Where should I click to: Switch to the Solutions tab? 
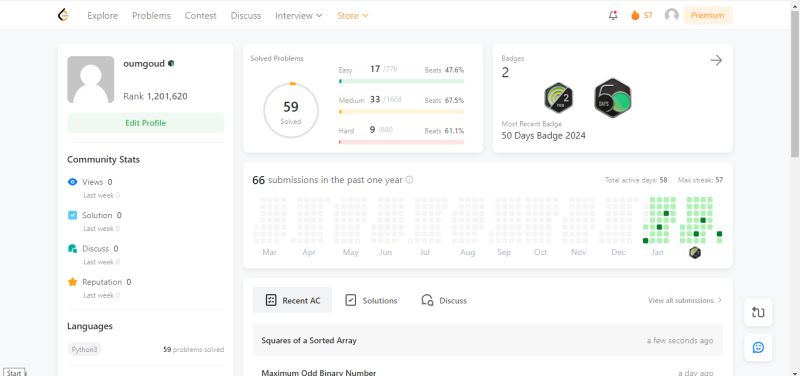tap(371, 300)
